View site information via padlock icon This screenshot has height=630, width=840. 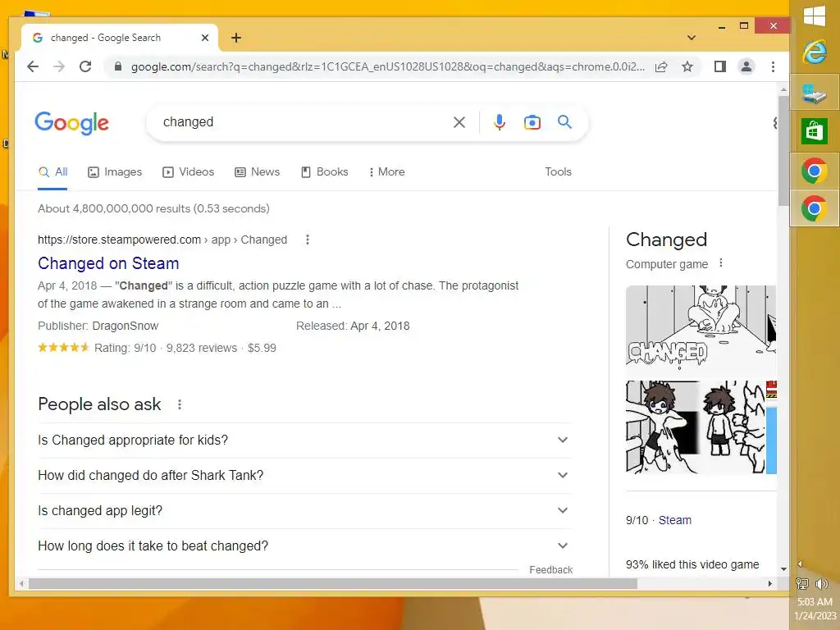pyautogui.click(x=118, y=66)
